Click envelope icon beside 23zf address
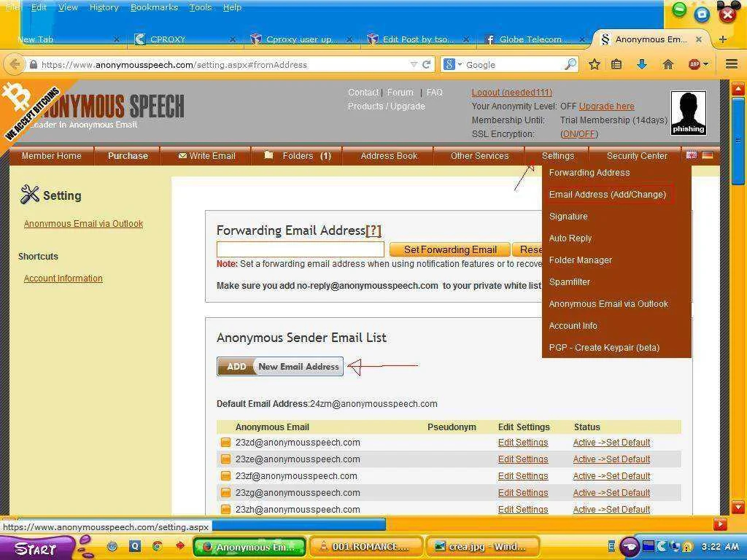Viewport: 747px width, 560px height. pos(226,475)
